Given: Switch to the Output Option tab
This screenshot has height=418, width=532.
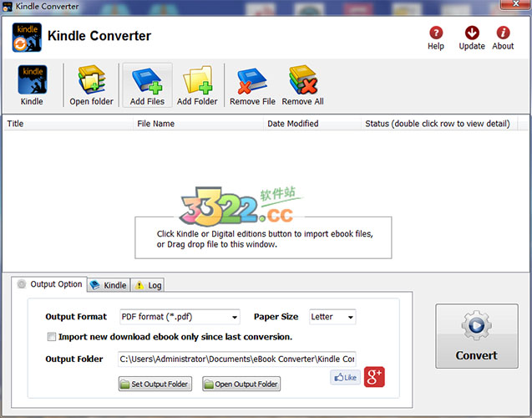Looking at the screenshot, I should (49, 284).
